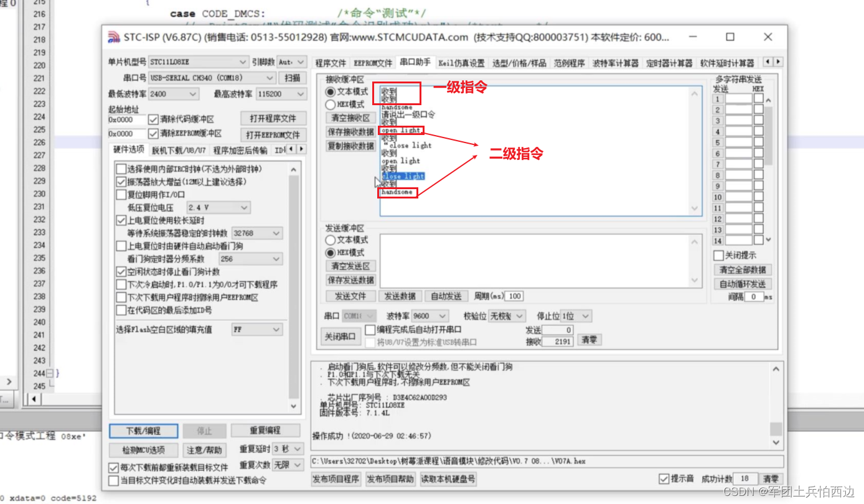Viewport: 864px width, 504px height.
Task: Switch to the EEPROM文件 tab
Action: 373,63
